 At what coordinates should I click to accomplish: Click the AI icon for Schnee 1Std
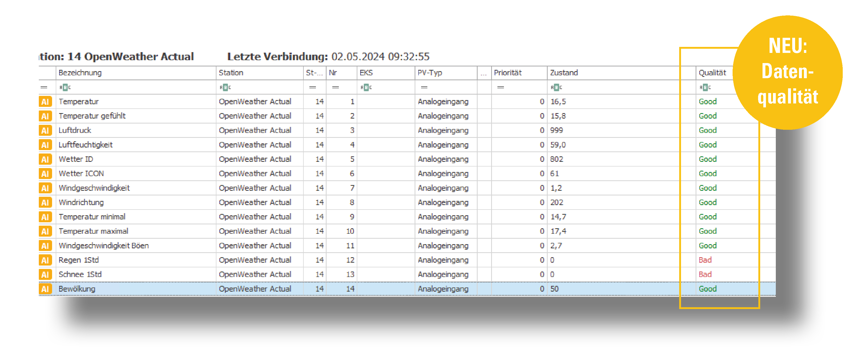pyautogui.click(x=45, y=274)
